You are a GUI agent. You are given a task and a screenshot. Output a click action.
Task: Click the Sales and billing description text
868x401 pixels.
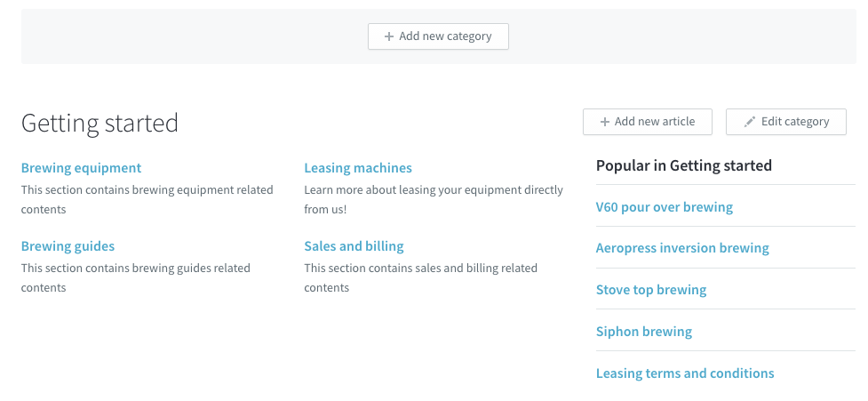[421, 277]
